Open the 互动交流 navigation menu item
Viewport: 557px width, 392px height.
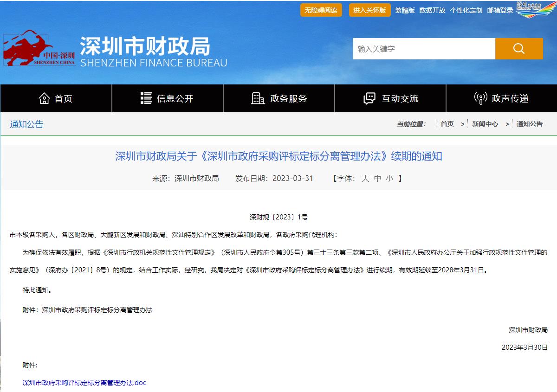pos(390,98)
